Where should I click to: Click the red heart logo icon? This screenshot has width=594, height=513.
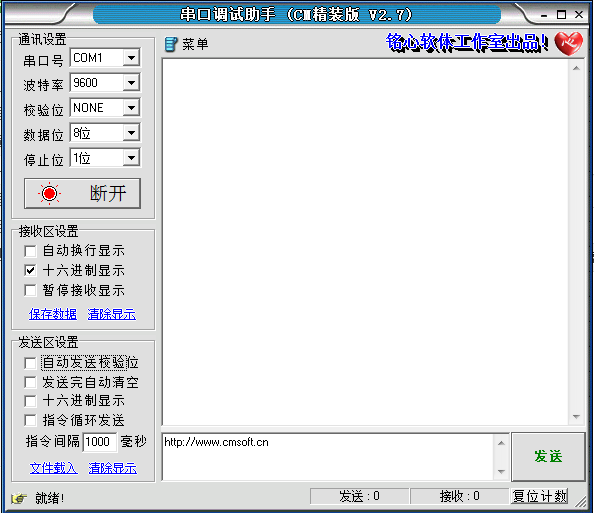568,44
